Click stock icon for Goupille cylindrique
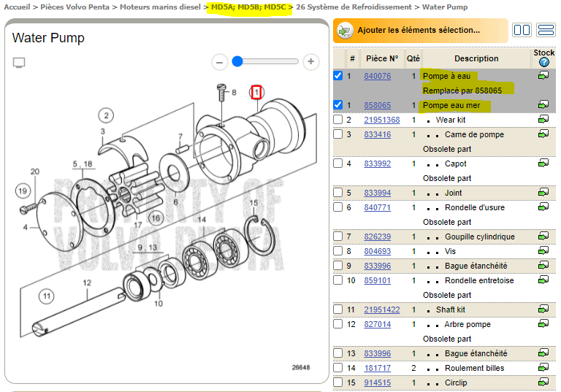The height and width of the screenshot is (392, 561). (x=543, y=236)
